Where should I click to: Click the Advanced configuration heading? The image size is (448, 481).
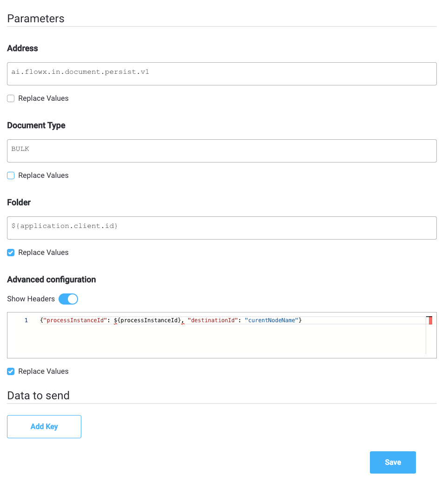51,279
